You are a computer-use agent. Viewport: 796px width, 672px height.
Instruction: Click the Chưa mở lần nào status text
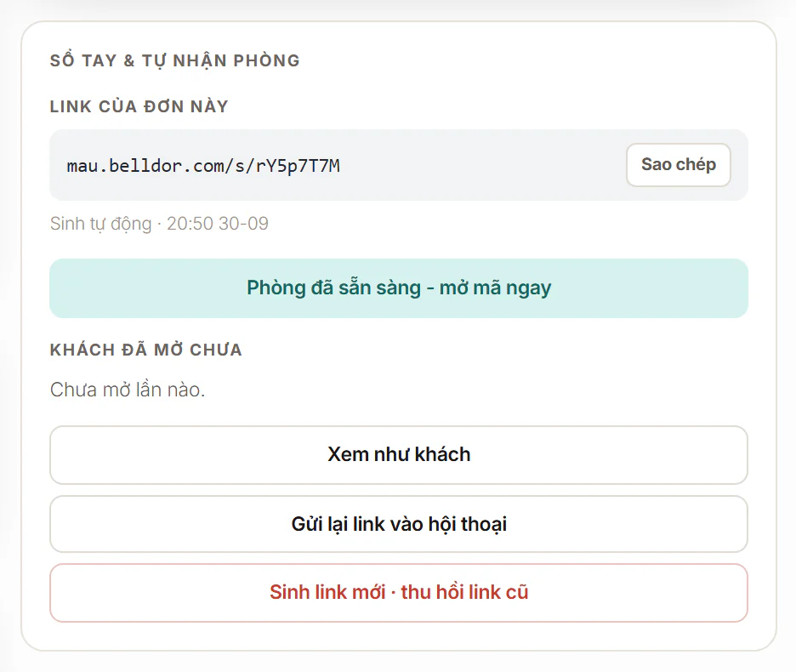(128, 390)
